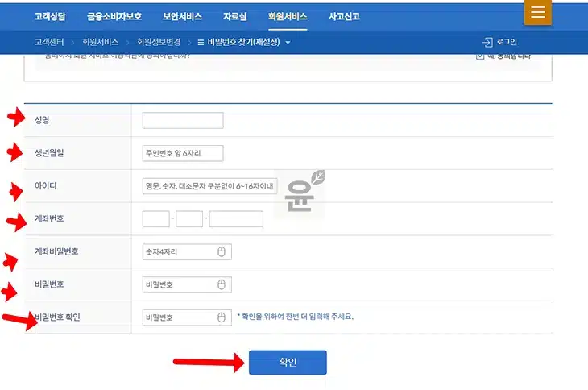Viewport: 588px width, 390px height.
Task: Click the 계좌비밀번호 row label
Action: (56, 251)
